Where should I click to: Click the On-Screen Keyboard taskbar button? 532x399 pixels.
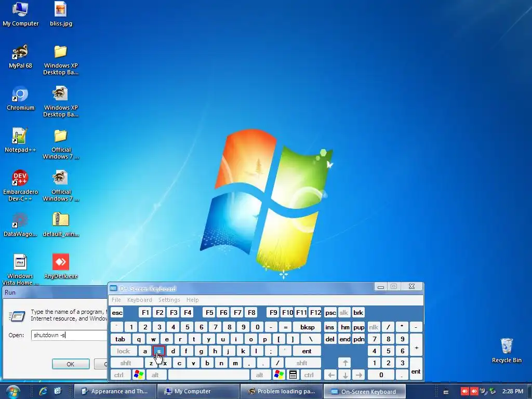[365, 392]
